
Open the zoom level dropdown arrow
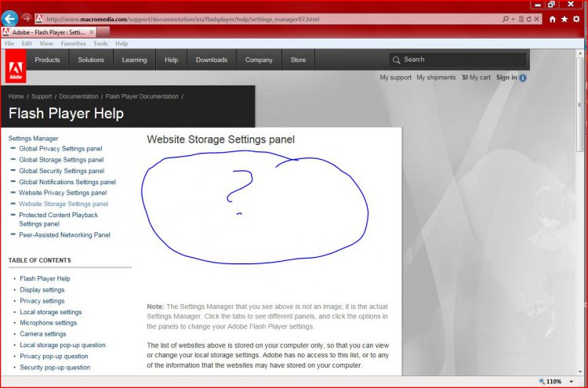pyautogui.click(x=571, y=382)
